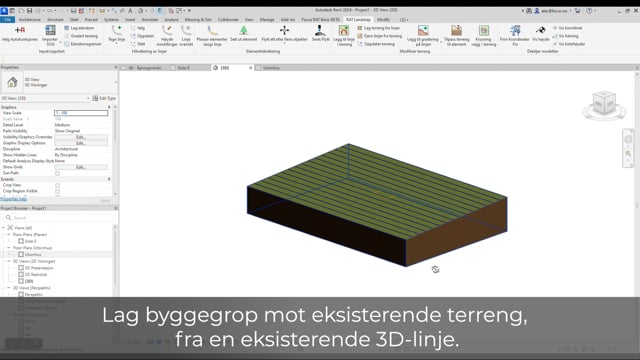The image size is (640, 360).
Task: Click Edit for Graphic Display Options
Action: [x=81, y=143]
